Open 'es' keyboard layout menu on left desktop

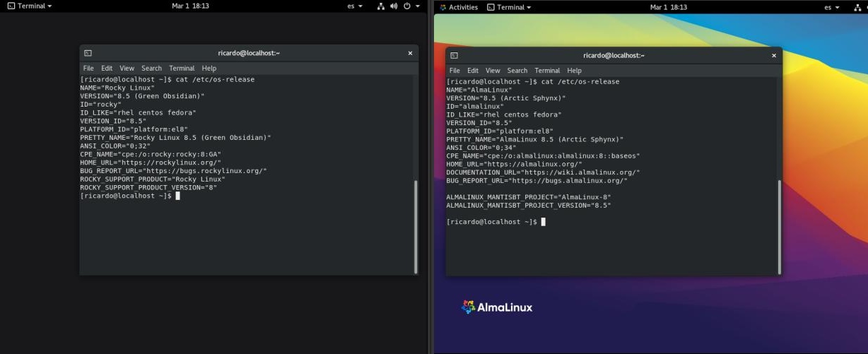click(x=355, y=6)
